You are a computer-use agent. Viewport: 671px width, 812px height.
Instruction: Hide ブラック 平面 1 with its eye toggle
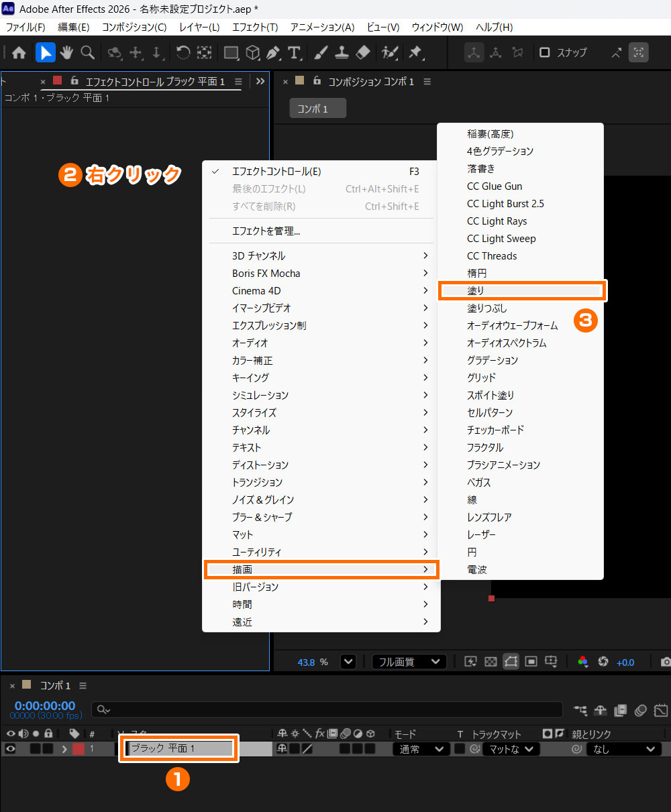(x=10, y=749)
